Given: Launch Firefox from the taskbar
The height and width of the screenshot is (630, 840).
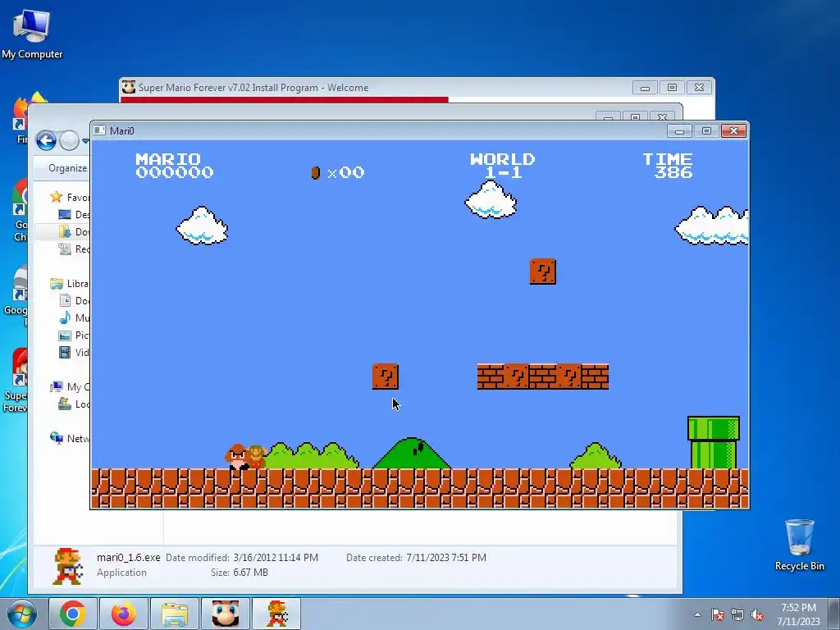Looking at the screenshot, I should (124, 614).
